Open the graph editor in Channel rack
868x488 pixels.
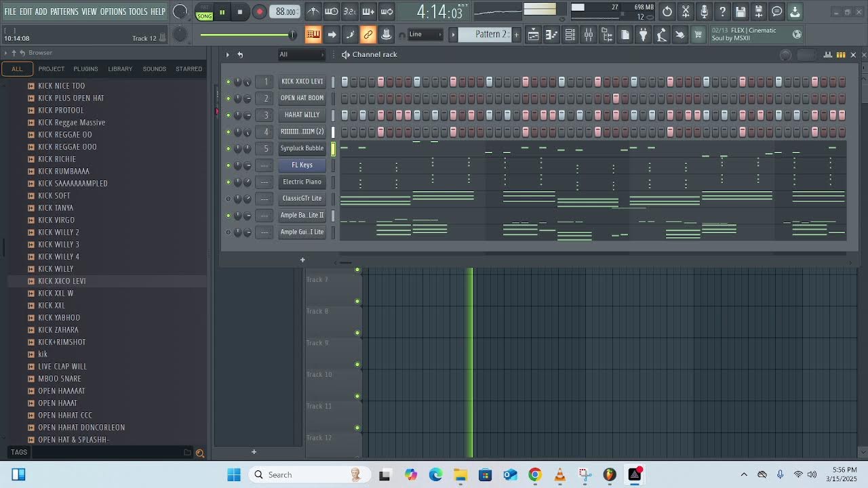(827, 55)
